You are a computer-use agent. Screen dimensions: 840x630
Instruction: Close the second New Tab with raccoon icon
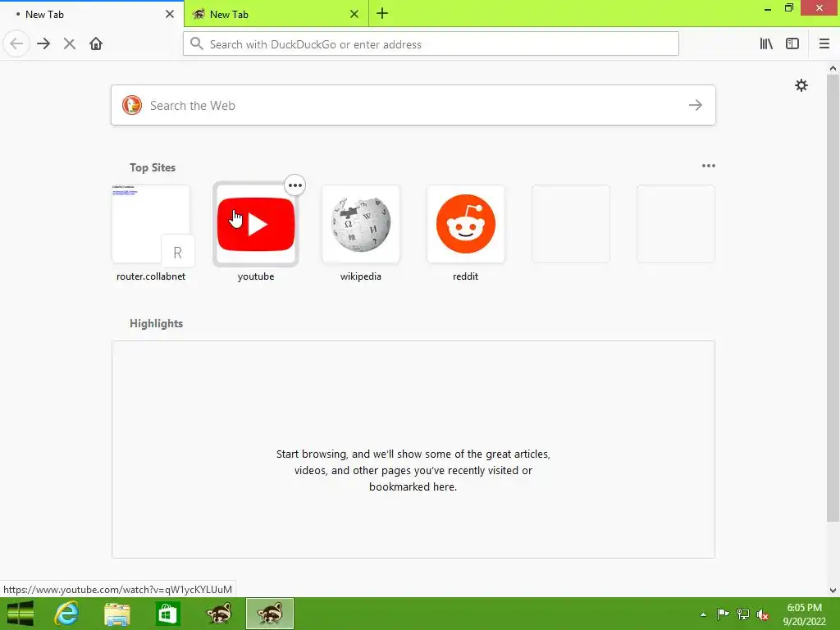pyautogui.click(x=354, y=14)
